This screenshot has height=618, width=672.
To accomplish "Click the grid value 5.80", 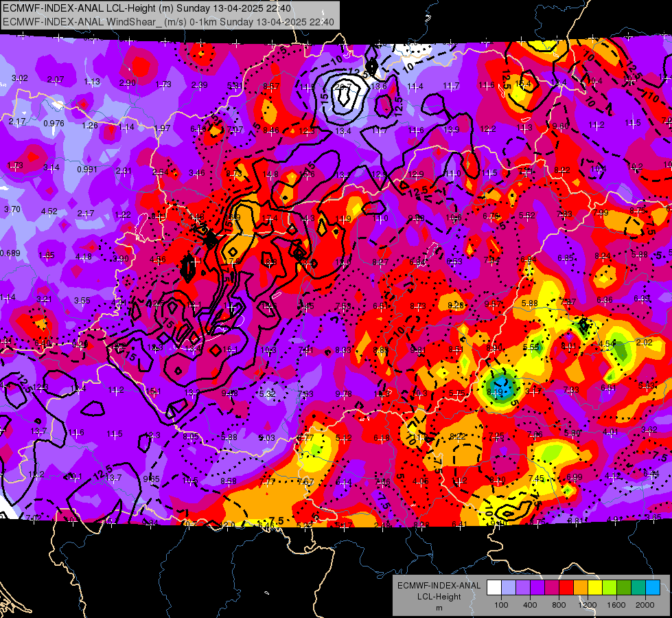I will 572,433.
